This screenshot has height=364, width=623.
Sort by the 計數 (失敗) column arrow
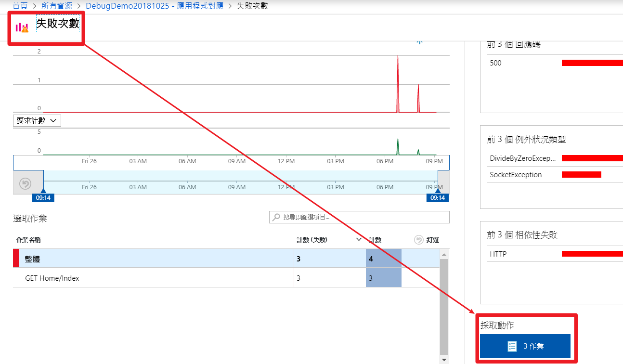358,239
